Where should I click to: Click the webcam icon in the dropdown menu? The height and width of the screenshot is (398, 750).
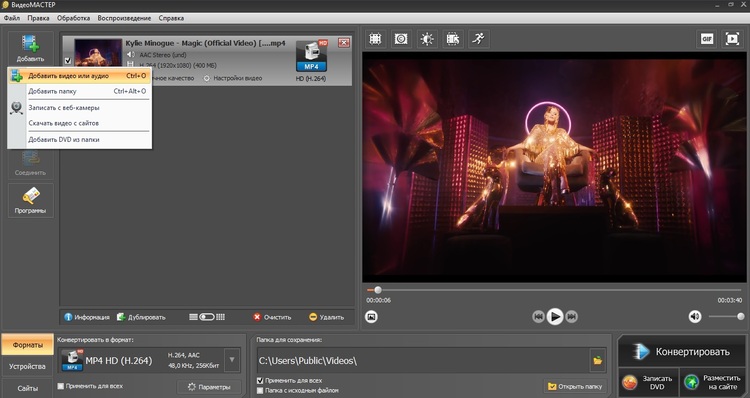point(17,108)
